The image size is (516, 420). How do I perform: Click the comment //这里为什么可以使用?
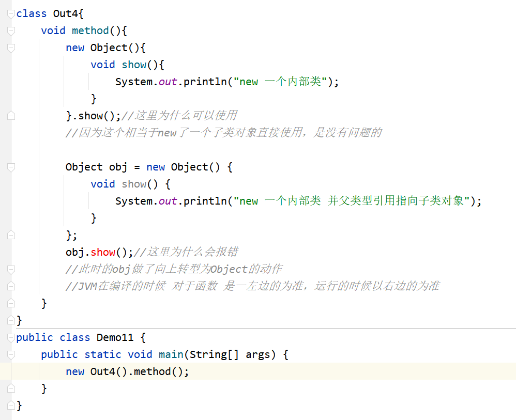(x=179, y=116)
